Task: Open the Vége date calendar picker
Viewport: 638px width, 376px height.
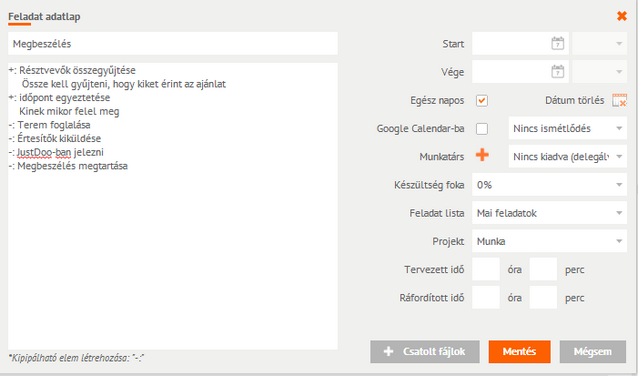Action: (557, 72)
